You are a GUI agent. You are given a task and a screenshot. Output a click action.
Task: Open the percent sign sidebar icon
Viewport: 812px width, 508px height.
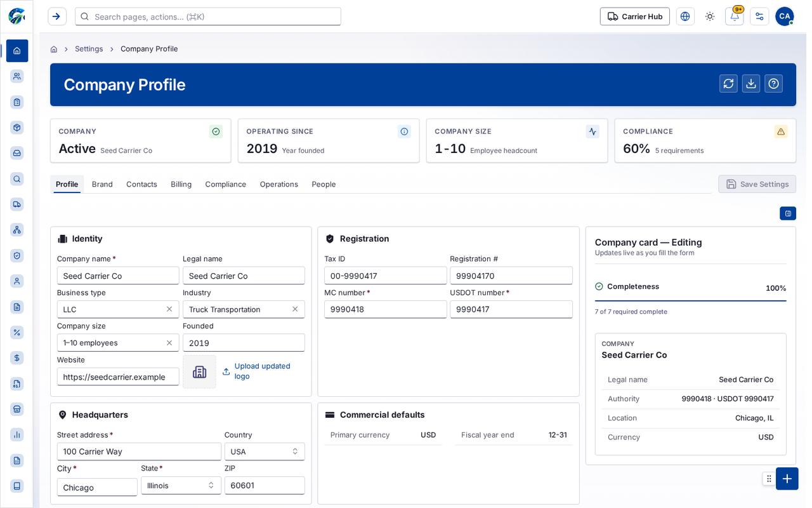click(17, 332)
